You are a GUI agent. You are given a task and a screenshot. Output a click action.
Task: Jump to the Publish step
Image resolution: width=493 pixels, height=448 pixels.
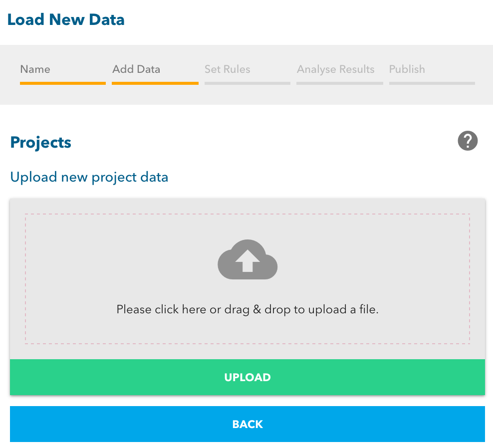coord(407,69)
